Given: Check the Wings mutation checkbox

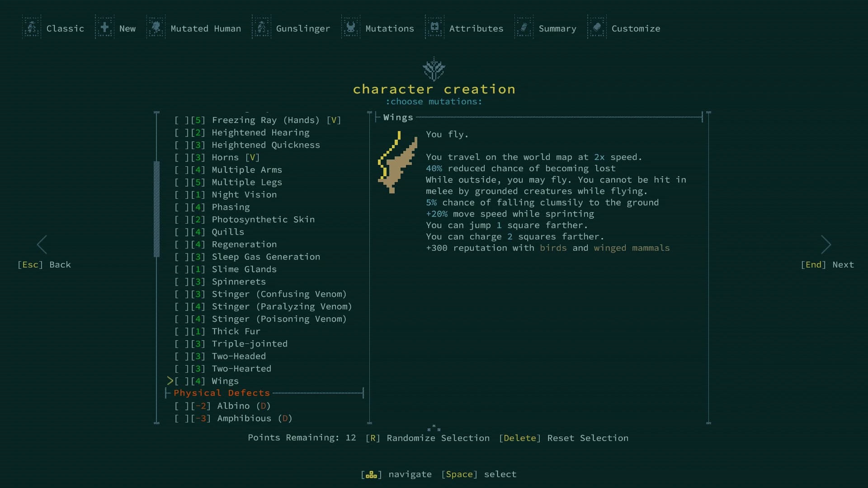Looking at the screenshot, I should click(181, 381).
